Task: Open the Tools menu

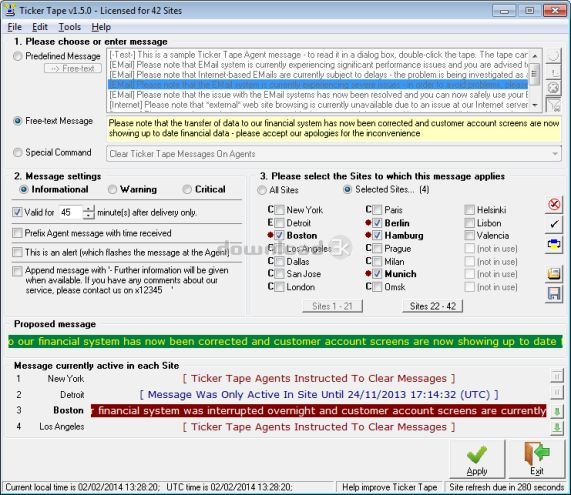Action: click(70, 27)
